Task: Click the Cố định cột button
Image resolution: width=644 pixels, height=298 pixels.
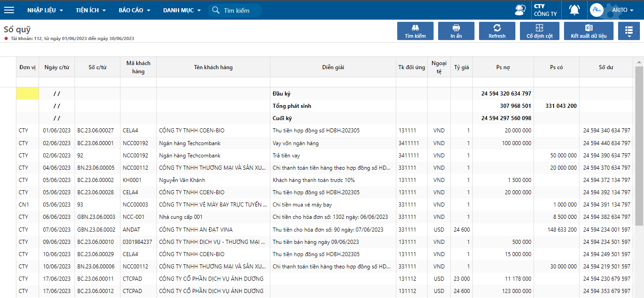Action: coord(540,31)
